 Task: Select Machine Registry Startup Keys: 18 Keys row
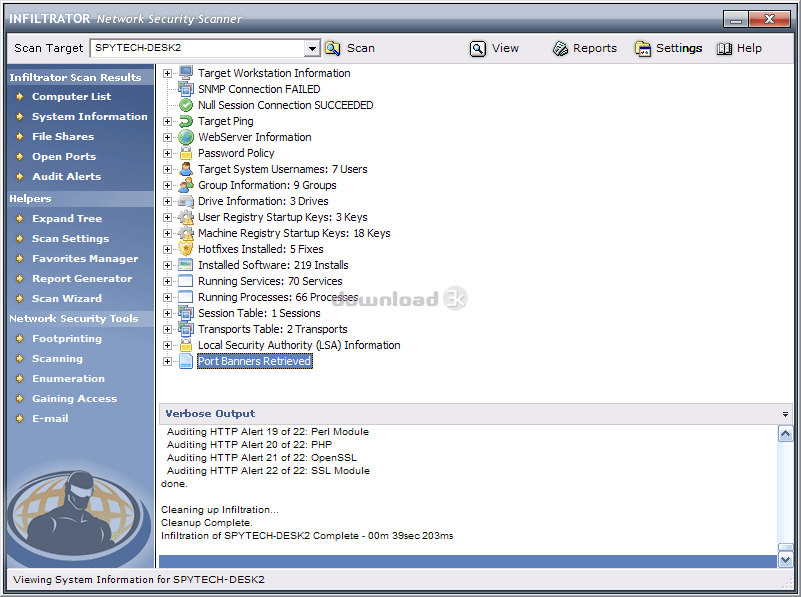294,233
